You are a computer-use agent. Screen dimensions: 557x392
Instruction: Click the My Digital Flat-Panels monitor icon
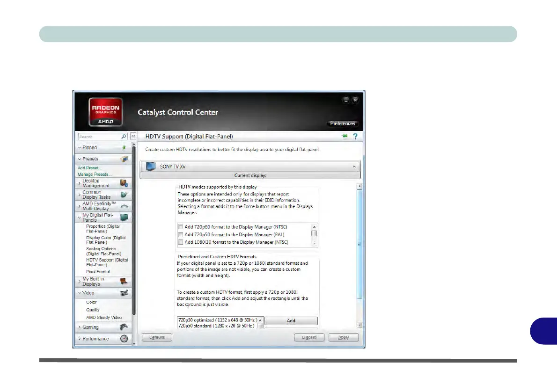tap(124, 218)
